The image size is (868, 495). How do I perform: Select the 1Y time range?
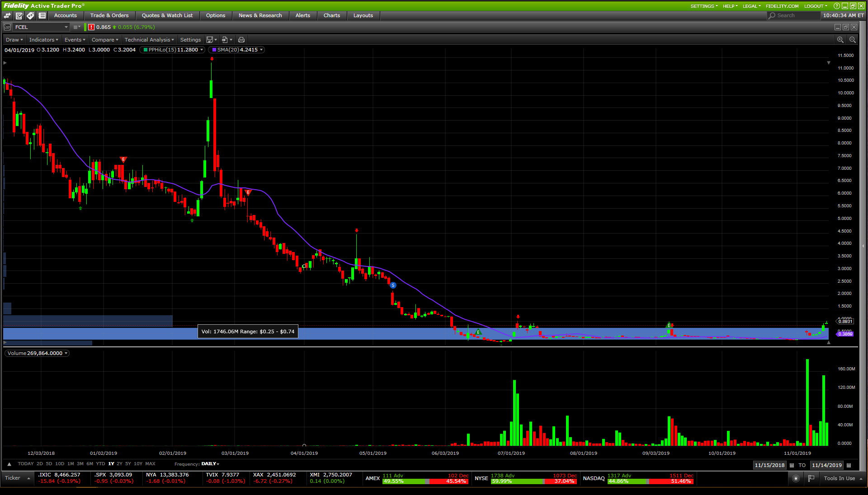111,464
